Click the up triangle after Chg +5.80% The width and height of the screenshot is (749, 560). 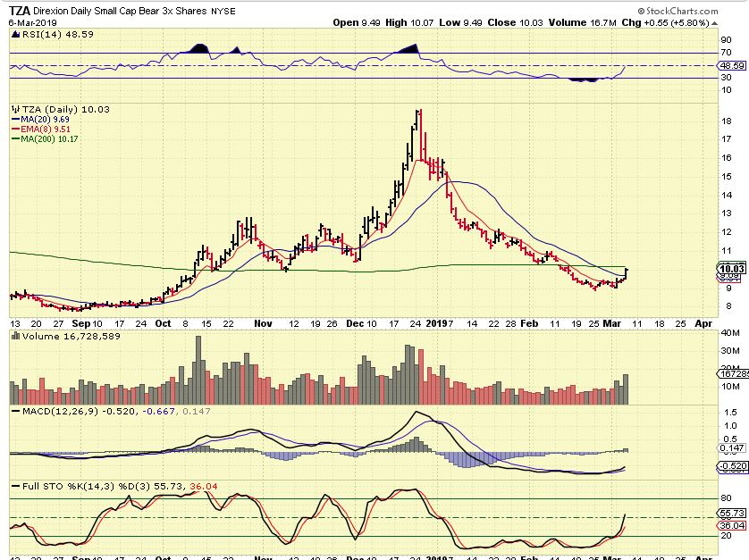tap(715, 23)
